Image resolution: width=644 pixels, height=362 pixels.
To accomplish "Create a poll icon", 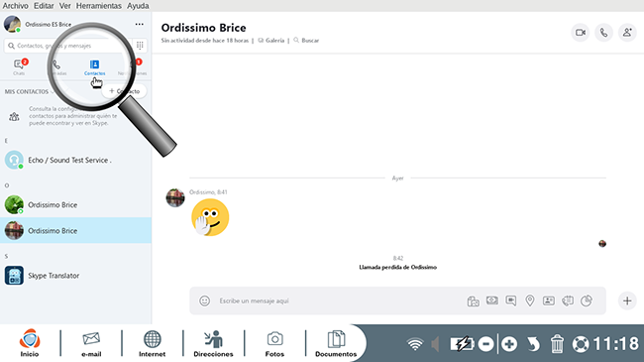I will (x=587, y=301).
